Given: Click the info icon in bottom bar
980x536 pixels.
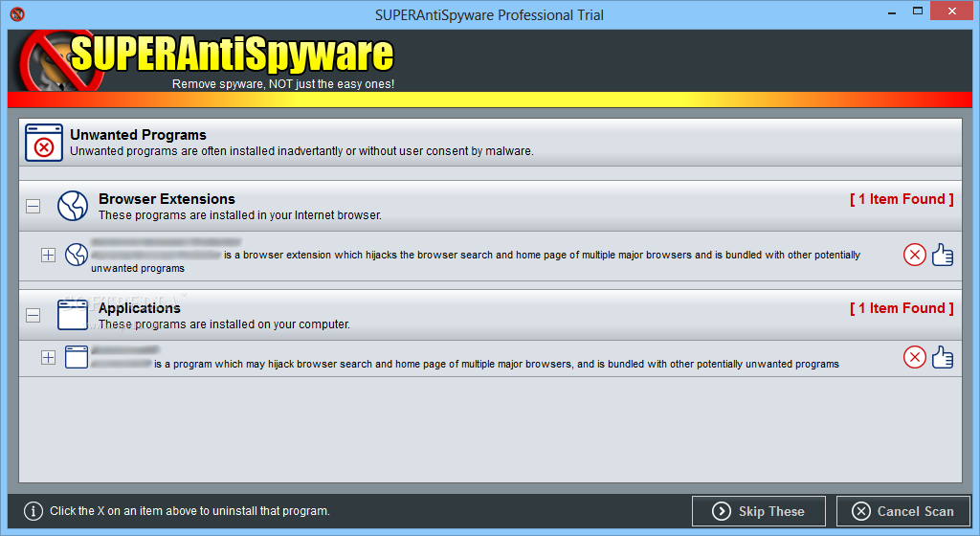Looking at the screenshot, I should pyautogui.click(x=33, y=511).
